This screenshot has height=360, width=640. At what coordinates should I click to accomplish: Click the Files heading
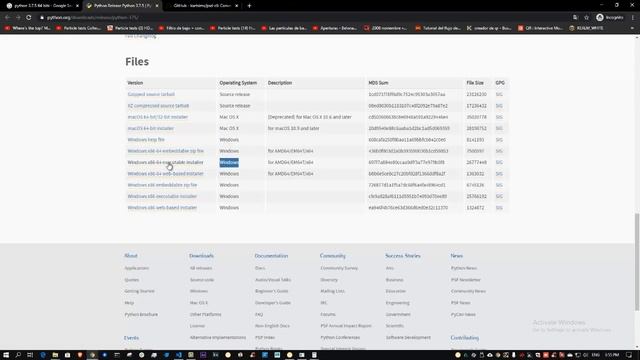point(137,62)
